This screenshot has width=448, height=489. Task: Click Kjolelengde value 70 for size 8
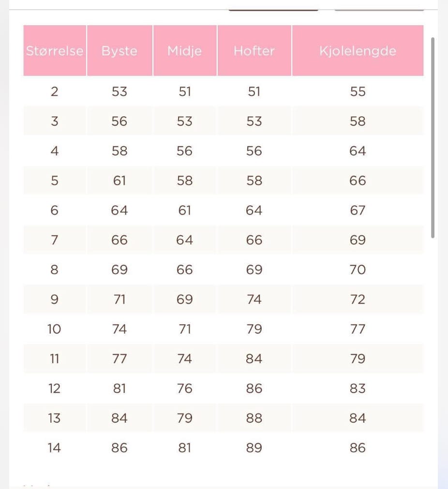click(358, 270)
